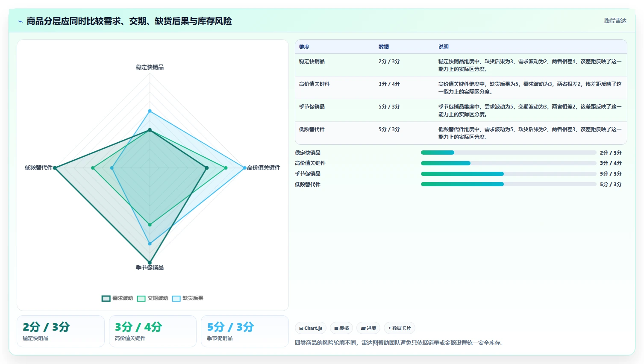Click the 路径雷达 label in the header

pos(615,21)
